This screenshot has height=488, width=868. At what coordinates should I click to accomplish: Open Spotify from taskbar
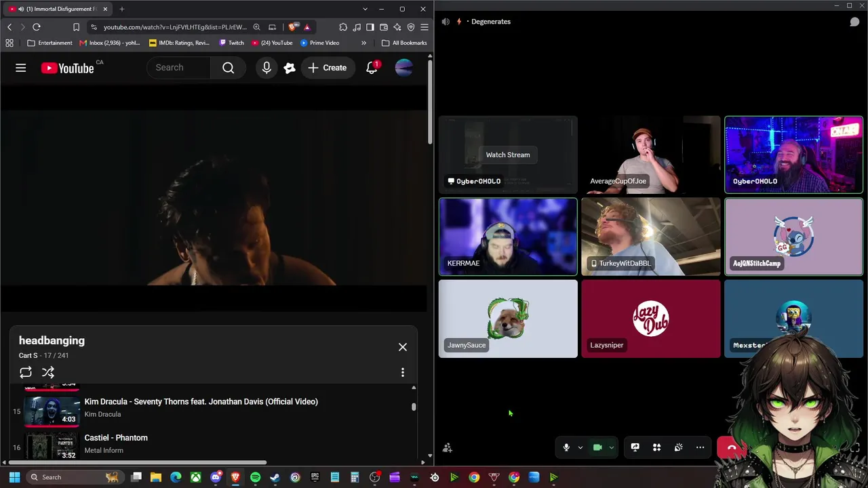click(255, 477)
